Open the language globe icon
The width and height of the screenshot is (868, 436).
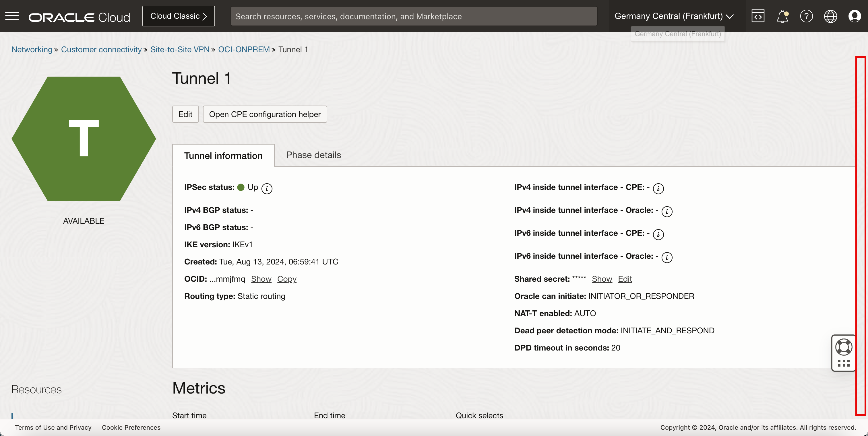830,16
